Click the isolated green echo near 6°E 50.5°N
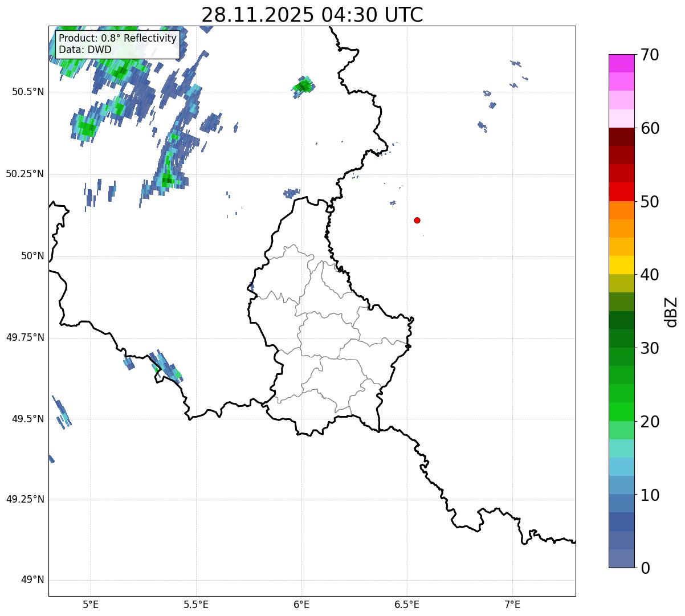 click(x=303, y=86)
